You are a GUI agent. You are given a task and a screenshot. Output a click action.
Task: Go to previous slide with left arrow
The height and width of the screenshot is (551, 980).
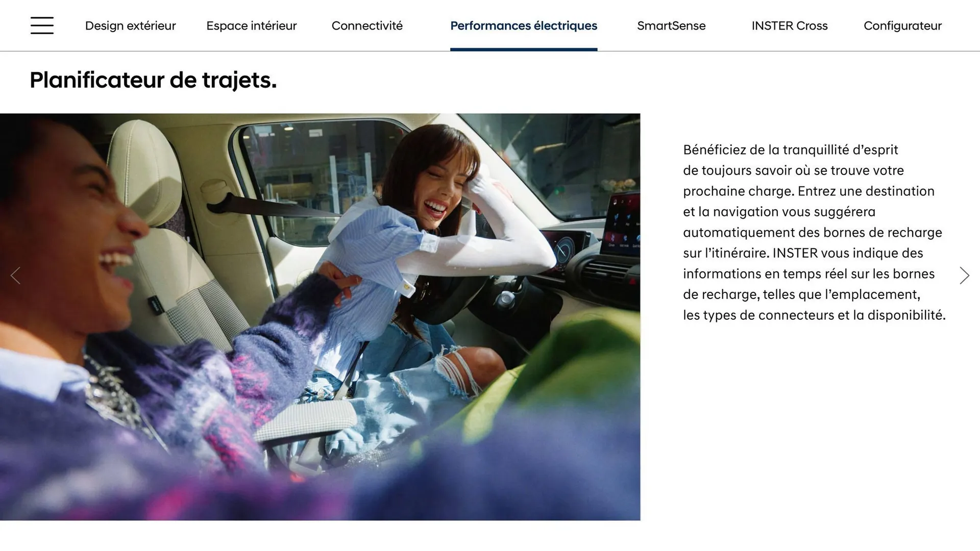pyautogui.click(x=15, y=275)
